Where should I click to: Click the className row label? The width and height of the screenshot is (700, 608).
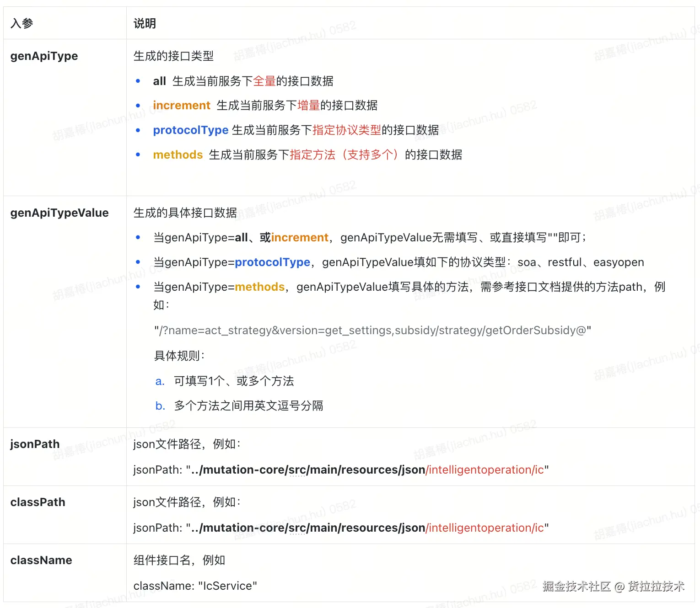pos(41,560)
